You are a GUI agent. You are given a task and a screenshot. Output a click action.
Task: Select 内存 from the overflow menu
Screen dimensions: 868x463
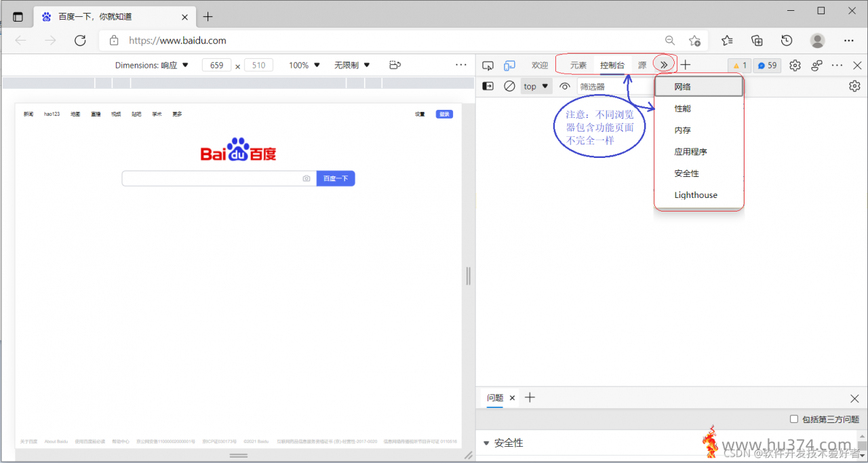click(699, 130)
